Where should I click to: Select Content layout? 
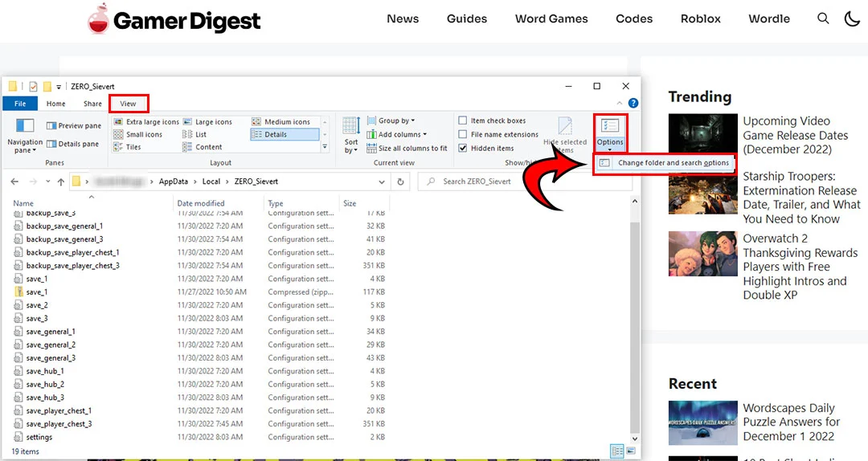202,147
